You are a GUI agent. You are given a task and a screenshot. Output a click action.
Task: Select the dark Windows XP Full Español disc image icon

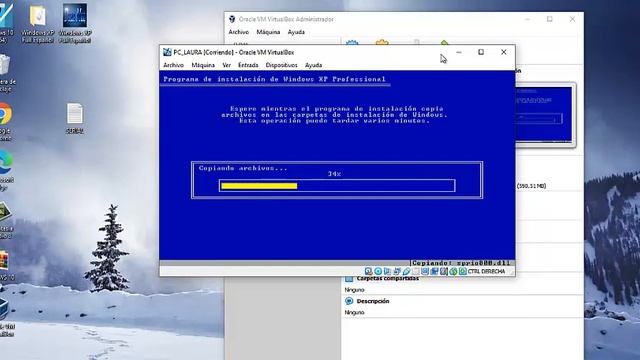point(75,16)
